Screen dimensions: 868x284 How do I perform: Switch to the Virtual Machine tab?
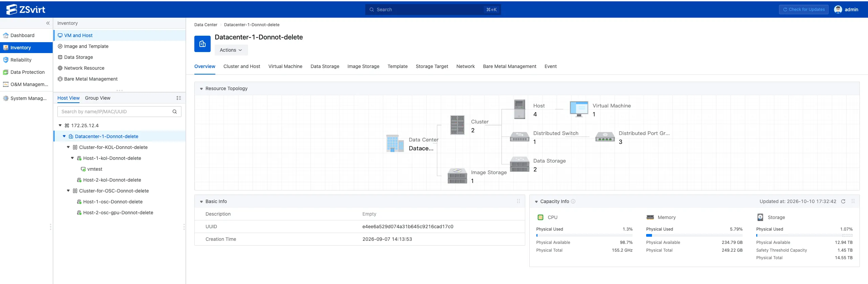point(285,66)
